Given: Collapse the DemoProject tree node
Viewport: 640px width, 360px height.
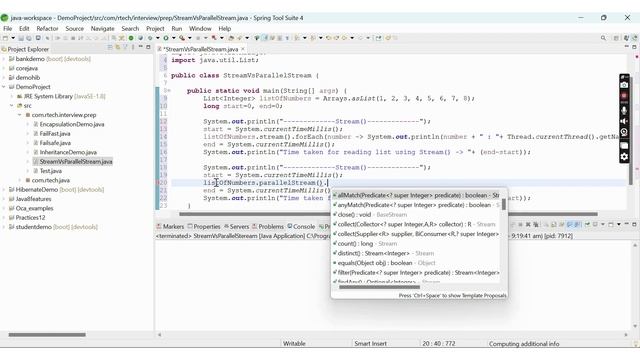Looking at the screenshot, I should click(x=4, y=87).
